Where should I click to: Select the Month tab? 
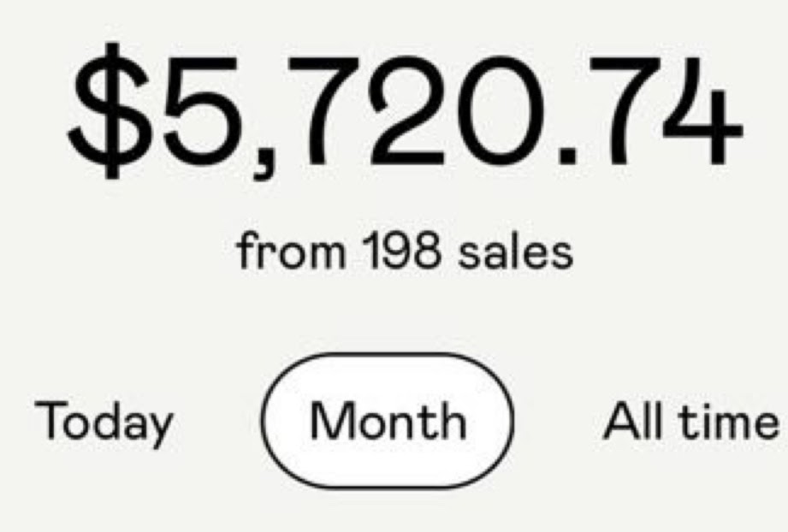pos(388,421)
